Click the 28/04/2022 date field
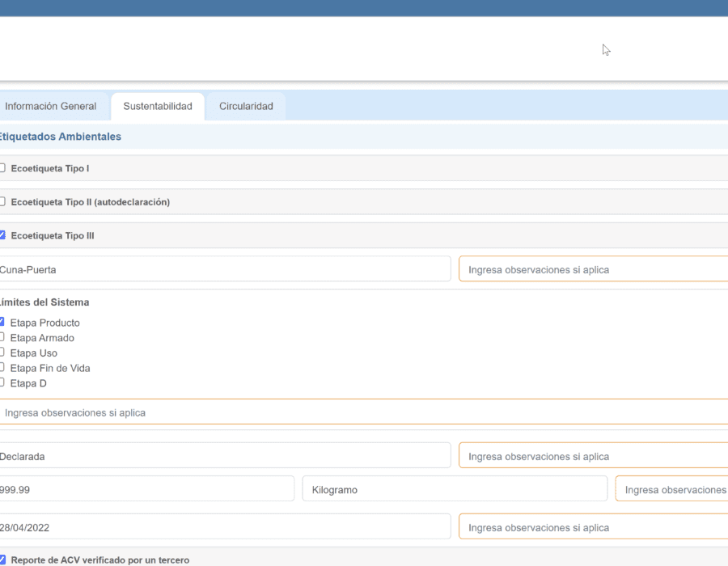This screenshot has width=728, height=566. pyautogui.click(x=225, y=527)
